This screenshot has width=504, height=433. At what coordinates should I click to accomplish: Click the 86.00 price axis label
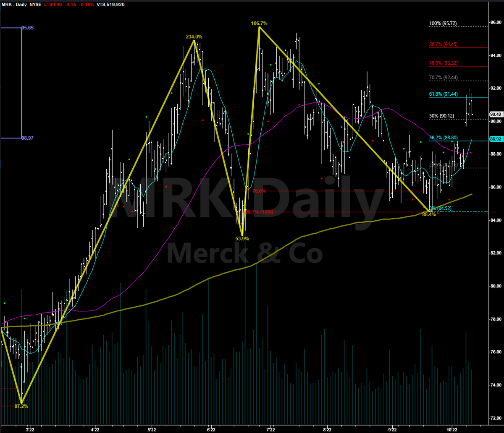coord(496,187)
